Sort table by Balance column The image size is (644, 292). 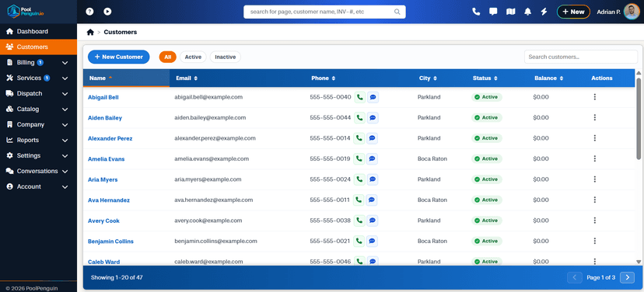[548, 78]
